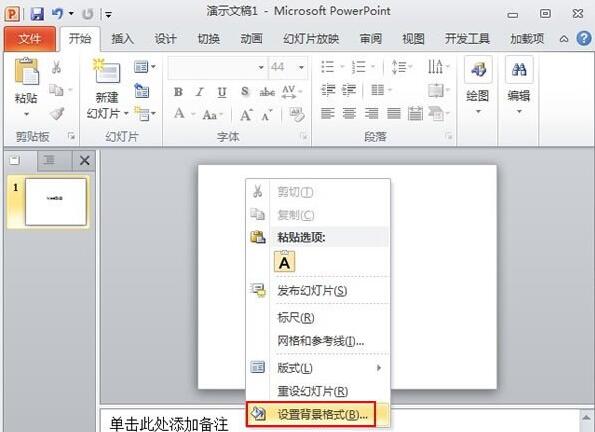This screenshot has width=595, height=432.
Task: Open the 开发工具 ribbon tab
Action: point(467,39)
